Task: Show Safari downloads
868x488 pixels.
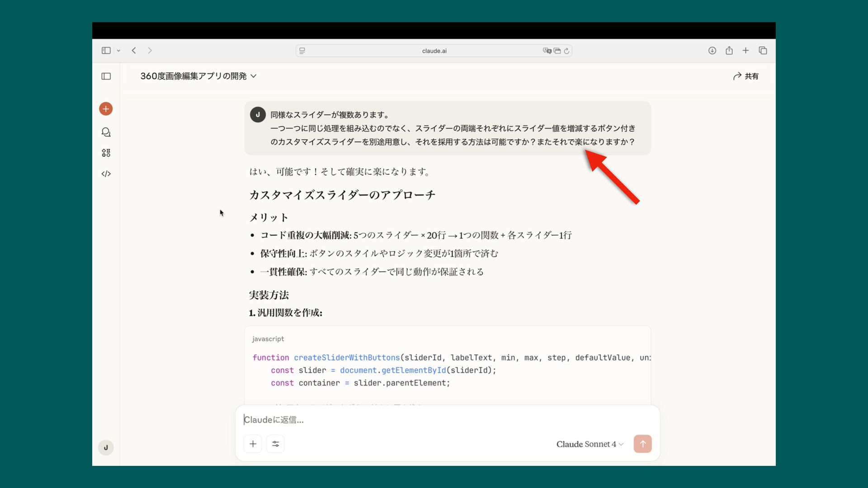Action: 712,51
